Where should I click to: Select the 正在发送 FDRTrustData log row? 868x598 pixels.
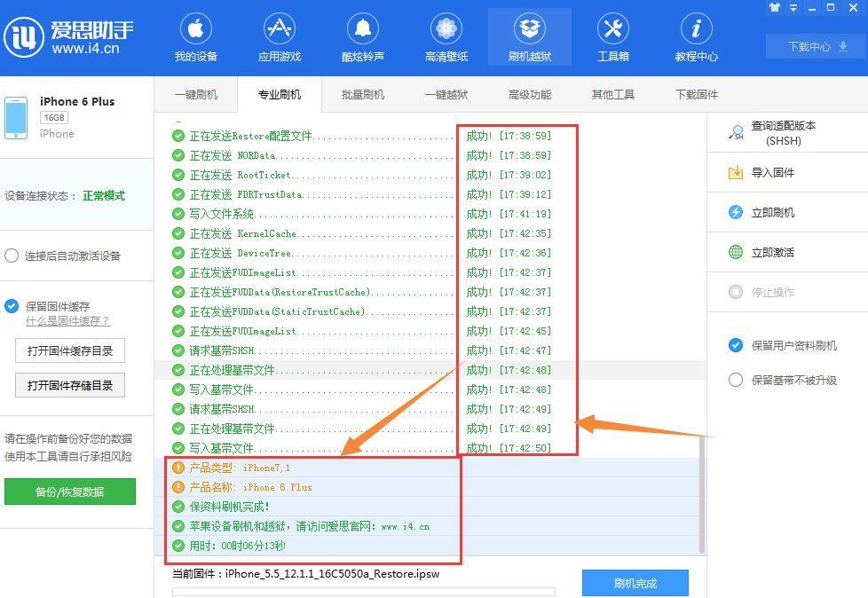coord(430,194)
